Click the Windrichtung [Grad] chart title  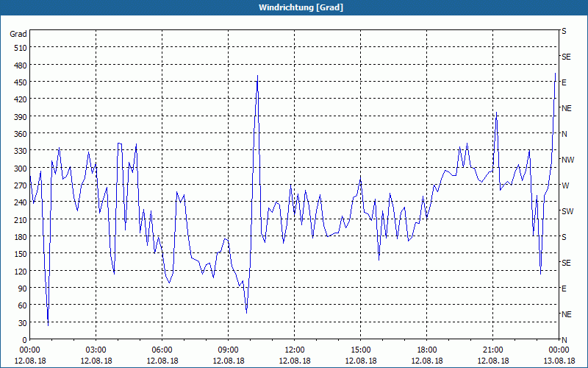[301, 7]
